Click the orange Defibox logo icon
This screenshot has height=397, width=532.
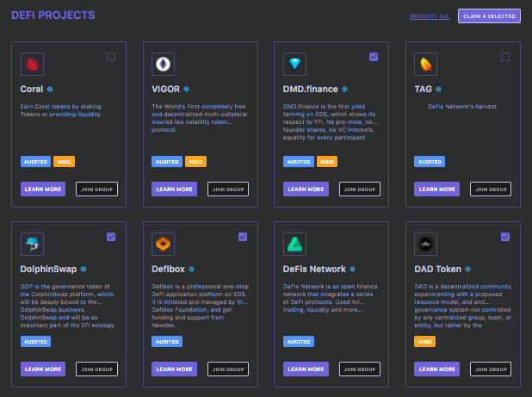click(x=164, y=244)
